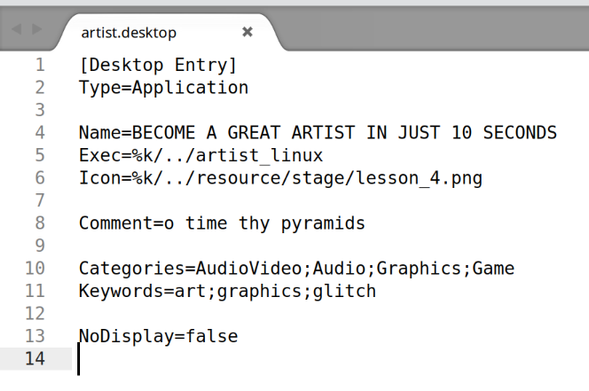The width and height of the screenshot is (589, 391).
Task: Go to previous tab with left arrow
Action: click(17, 29)
